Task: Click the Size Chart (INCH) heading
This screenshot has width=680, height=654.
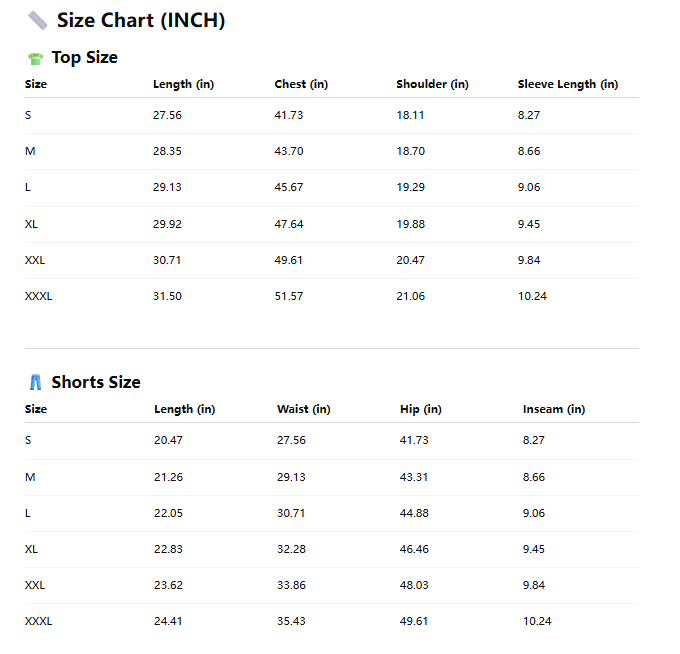Action: pyautogui.click(x=140, y=20)
